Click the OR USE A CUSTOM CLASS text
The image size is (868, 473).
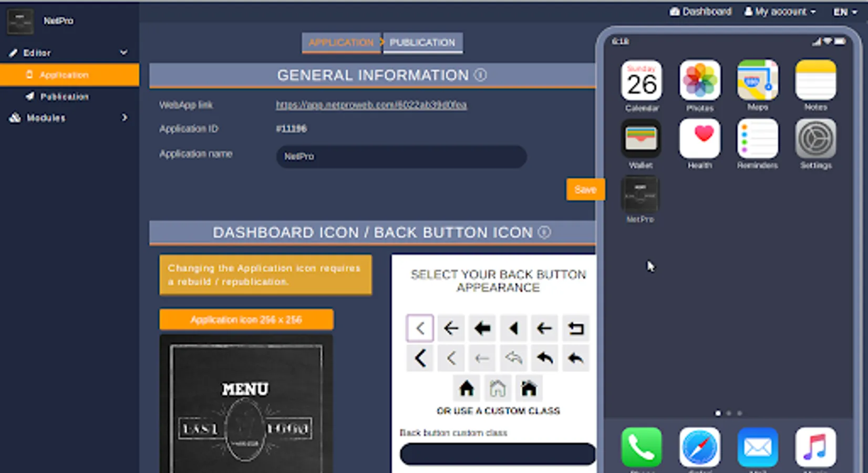(498, 411)
